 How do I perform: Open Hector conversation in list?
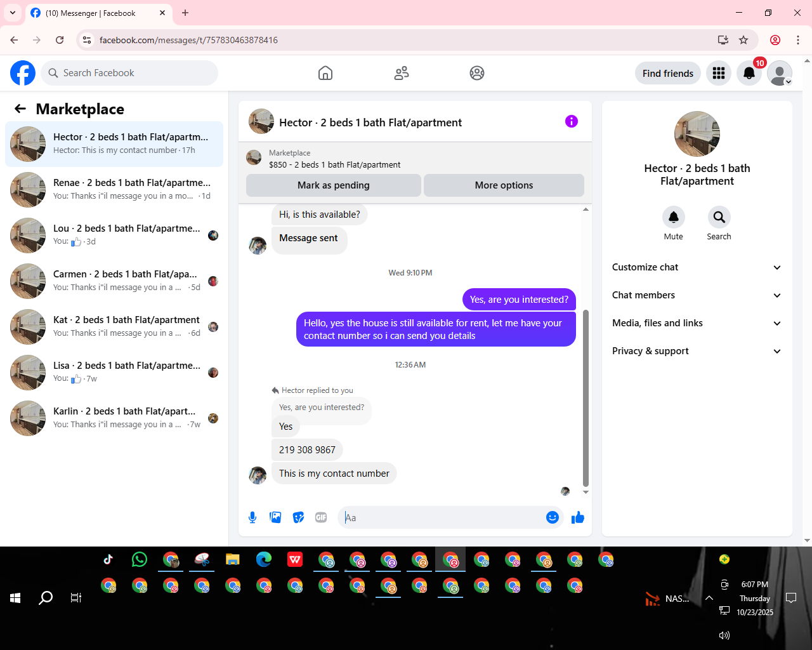(114, 144)
